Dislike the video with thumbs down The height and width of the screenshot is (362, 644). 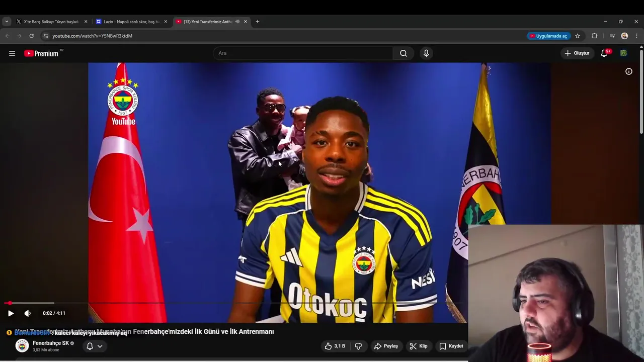tap(358, 346)
